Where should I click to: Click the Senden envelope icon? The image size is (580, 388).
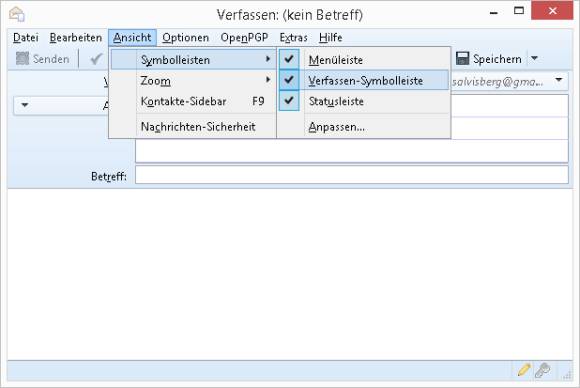click(22, 58)
